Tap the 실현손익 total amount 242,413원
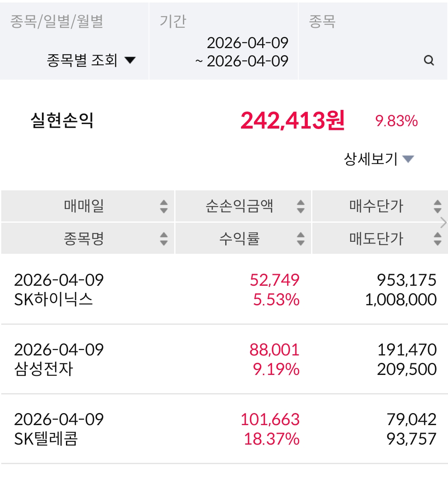 click(x=292, y=121)
